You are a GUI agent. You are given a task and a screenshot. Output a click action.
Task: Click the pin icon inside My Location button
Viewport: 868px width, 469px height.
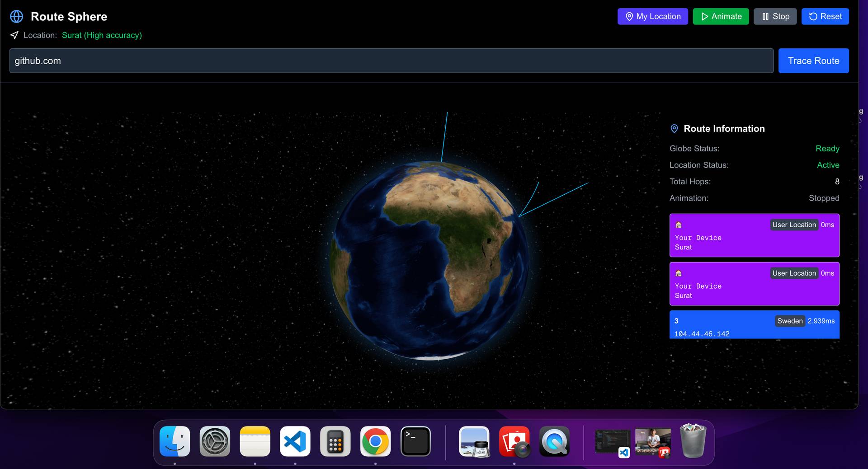pyautogui.click(x=629, y=16)
